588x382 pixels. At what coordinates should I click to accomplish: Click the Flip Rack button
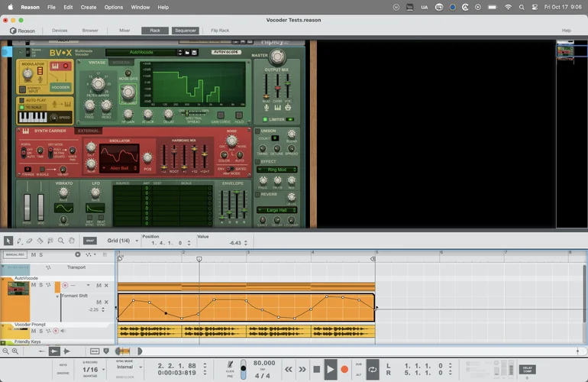(x=218, y=31)
